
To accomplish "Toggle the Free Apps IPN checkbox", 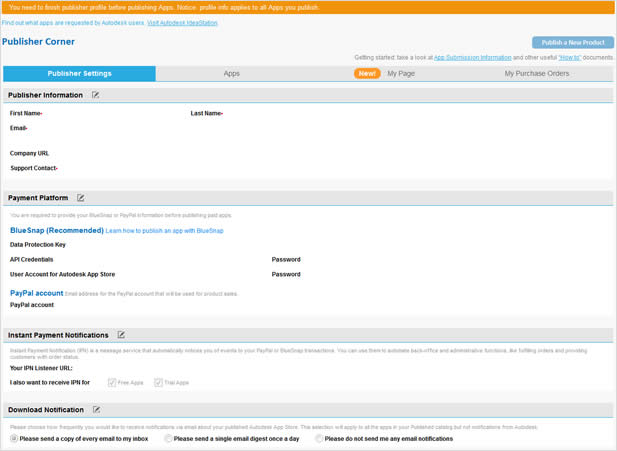I will coord(112,382).
